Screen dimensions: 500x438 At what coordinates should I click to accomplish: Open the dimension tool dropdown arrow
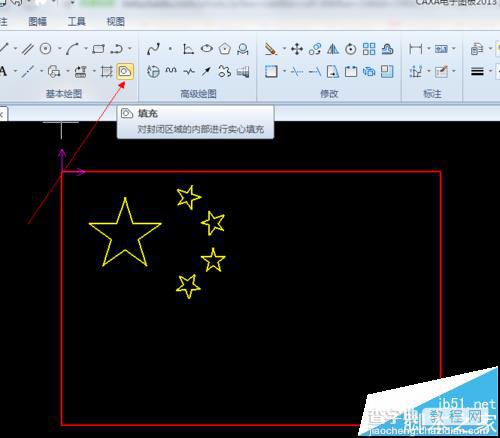tap(429, 49)
